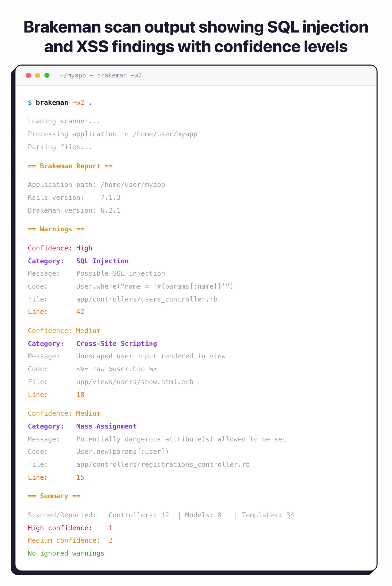This screenshot has width=392, height=586.
Task: Click the green maximize window dot
Action: tap(47, 75)
